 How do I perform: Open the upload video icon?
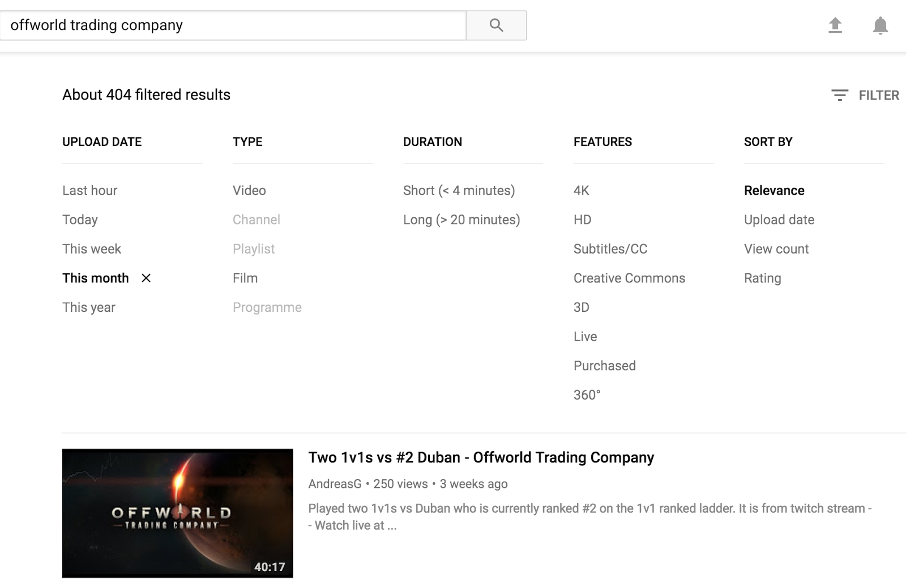click(x=835, y=25)
